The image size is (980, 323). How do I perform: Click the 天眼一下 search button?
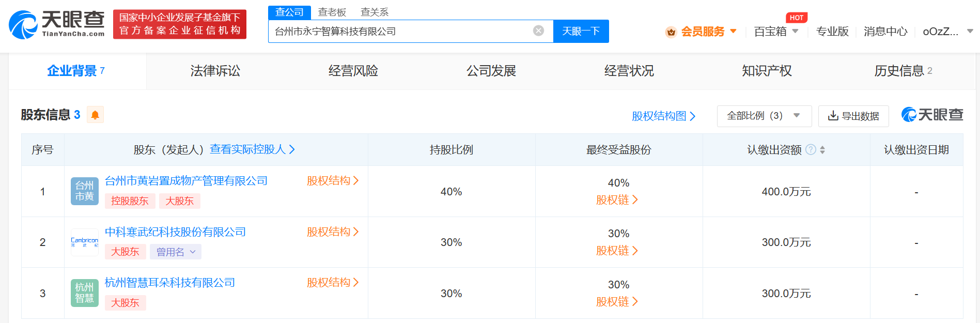coord(581,31)
